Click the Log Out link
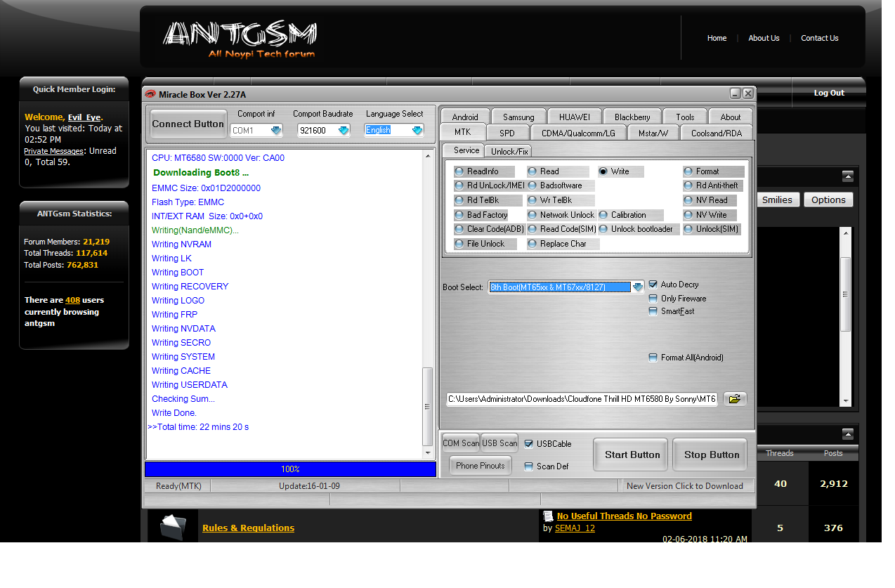Viewport: 895px width, 588px height. click(x=829, y=93)
